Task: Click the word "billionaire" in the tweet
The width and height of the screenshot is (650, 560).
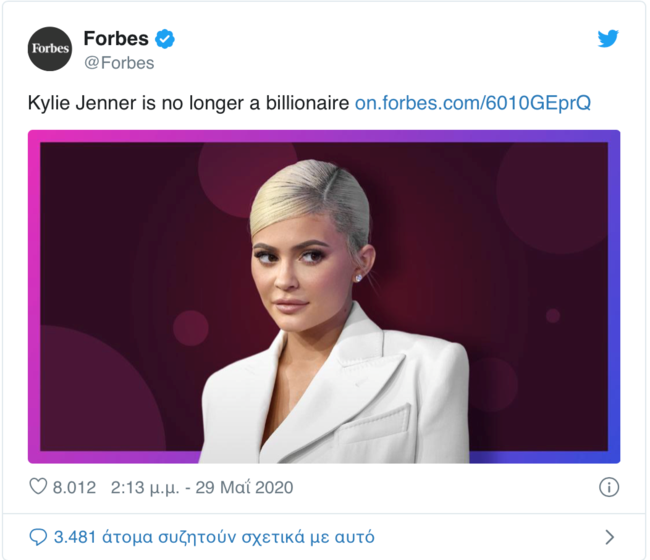Action: click(x=300, y=103)
